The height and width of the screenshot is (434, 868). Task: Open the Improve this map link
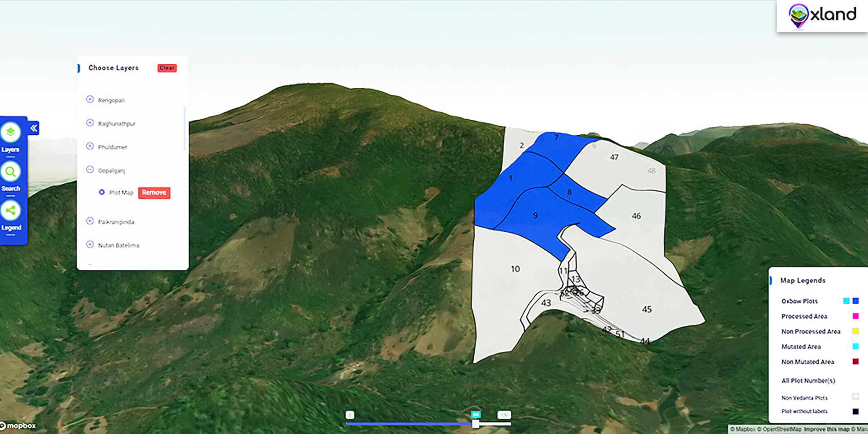point(826,429)
